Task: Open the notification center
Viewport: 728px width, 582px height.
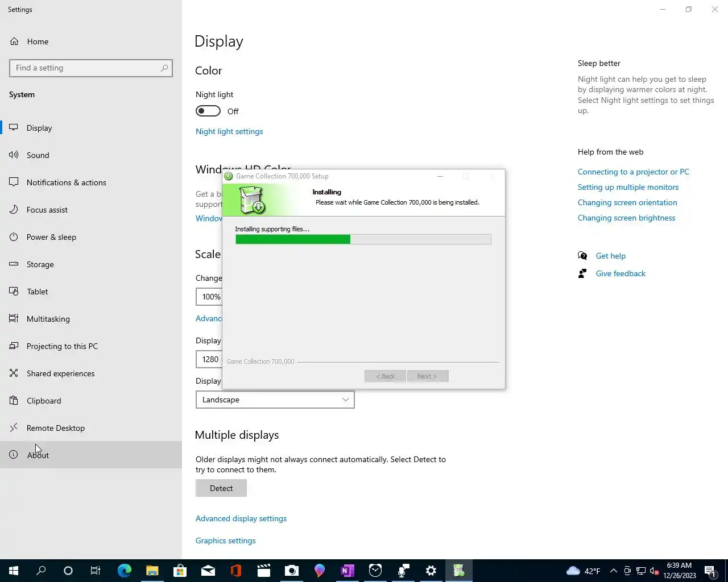Action: (710, 571)
